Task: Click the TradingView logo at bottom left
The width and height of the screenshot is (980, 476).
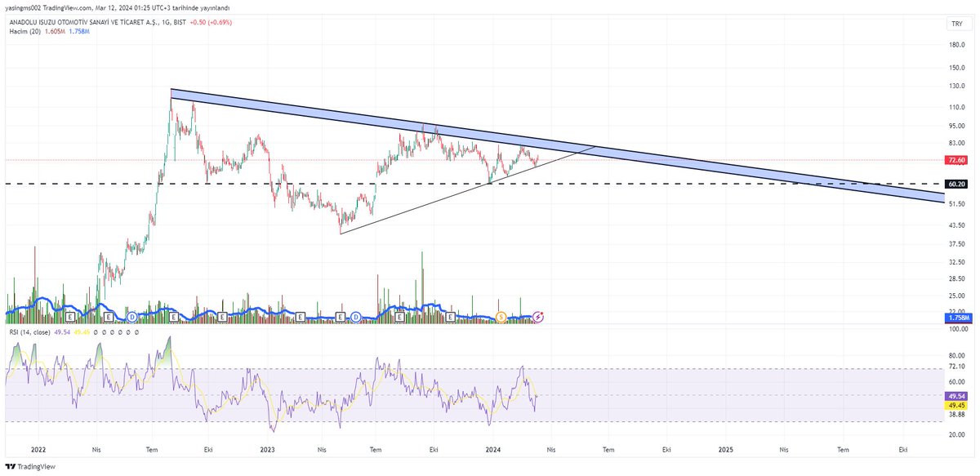Action: pyautogui.click(x=29, y=467)
